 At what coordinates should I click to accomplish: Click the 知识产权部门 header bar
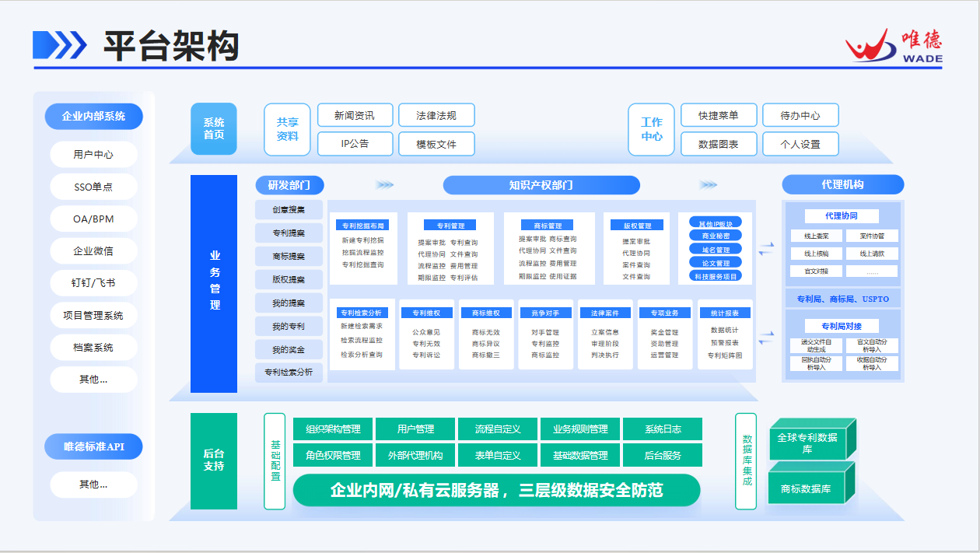(x=541, y=185)
